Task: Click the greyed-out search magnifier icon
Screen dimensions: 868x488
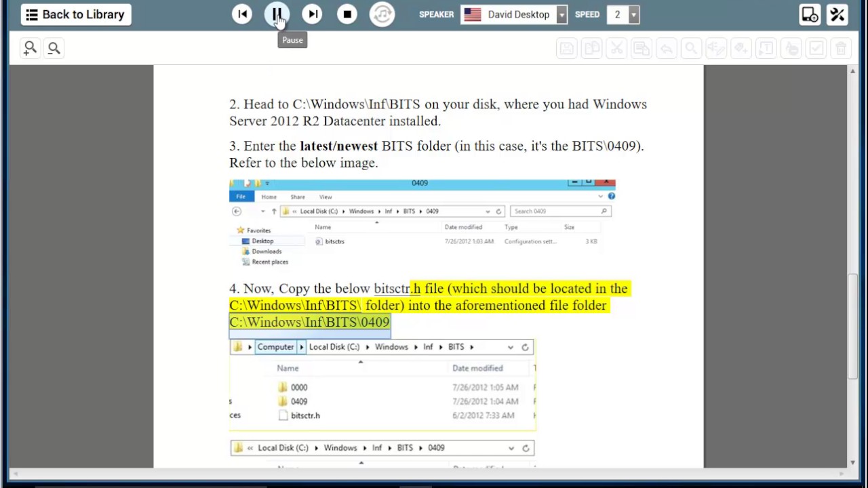Action: point(691,48)
